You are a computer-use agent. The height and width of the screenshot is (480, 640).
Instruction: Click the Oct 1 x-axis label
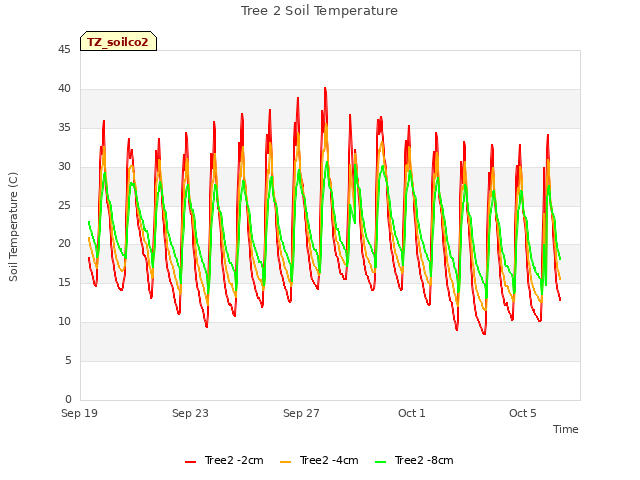click(x=412, y=413)
